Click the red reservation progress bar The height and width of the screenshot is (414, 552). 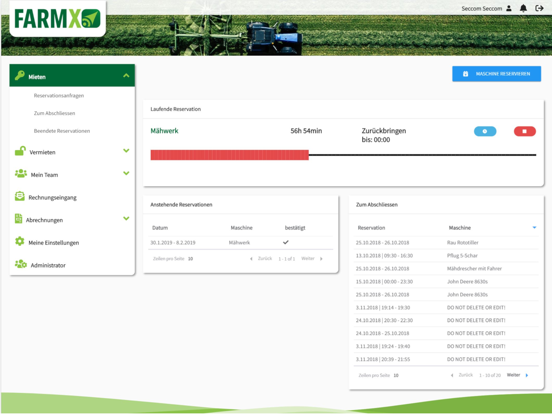pyautogui.click(x=230, y=155)
